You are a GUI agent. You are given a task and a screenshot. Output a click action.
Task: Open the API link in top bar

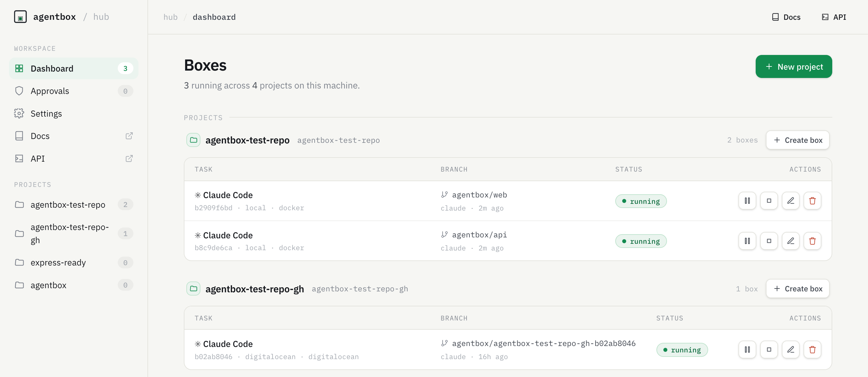(x=834, y=17)
